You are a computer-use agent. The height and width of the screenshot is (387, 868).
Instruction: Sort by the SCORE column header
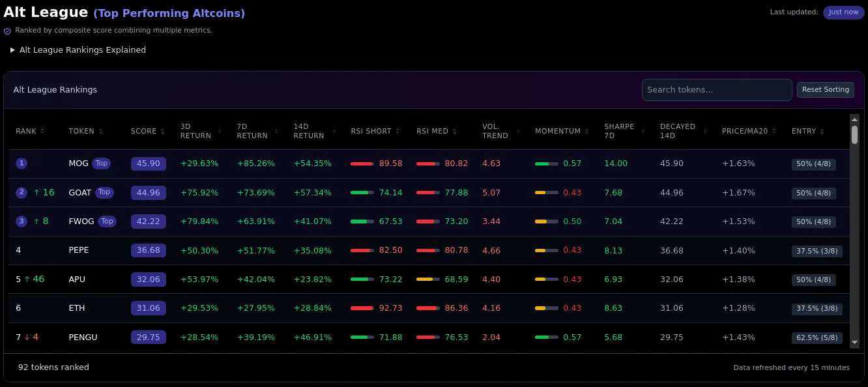pyautogui.click(x=147, y=132)
